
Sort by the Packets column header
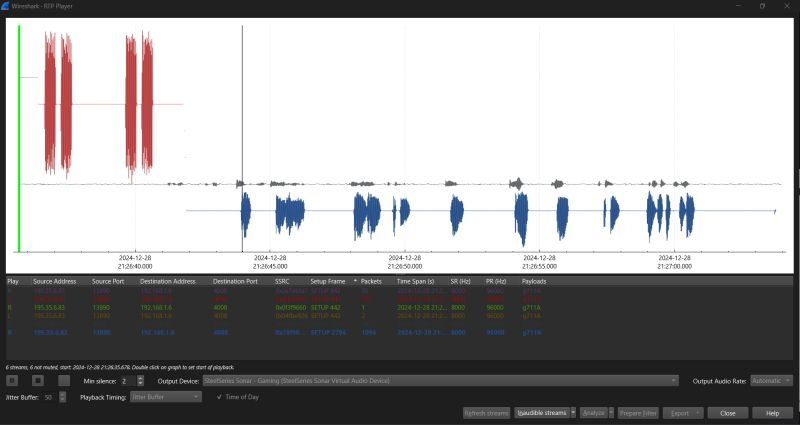pos(371,281)
